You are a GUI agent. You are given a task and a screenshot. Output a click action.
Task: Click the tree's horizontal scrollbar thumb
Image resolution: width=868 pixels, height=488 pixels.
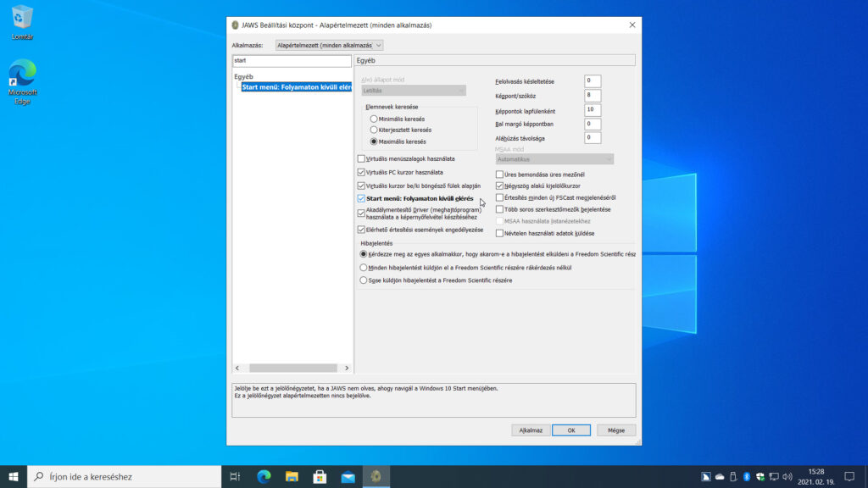pyautogui.click(x=292, y=368)
